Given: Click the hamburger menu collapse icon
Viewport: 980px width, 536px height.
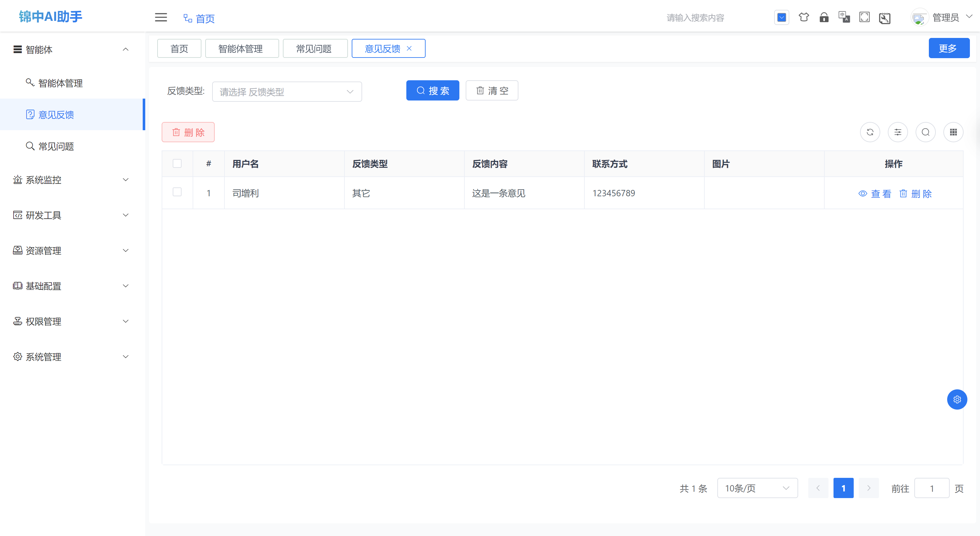Looking at the screenshot, I should click(161, 17).
